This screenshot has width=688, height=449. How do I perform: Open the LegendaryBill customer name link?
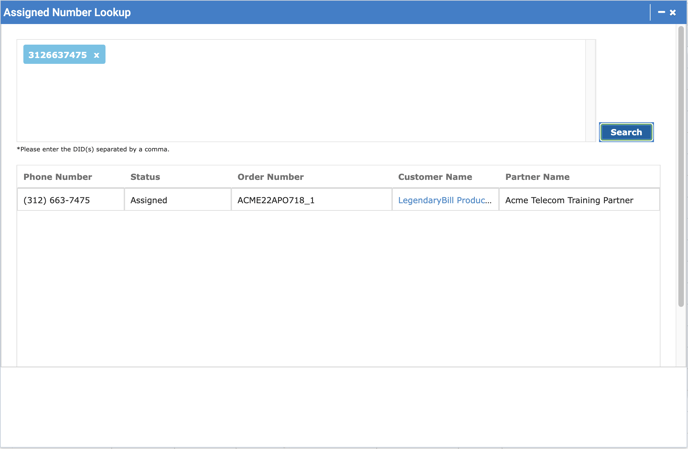pos(444,200)
